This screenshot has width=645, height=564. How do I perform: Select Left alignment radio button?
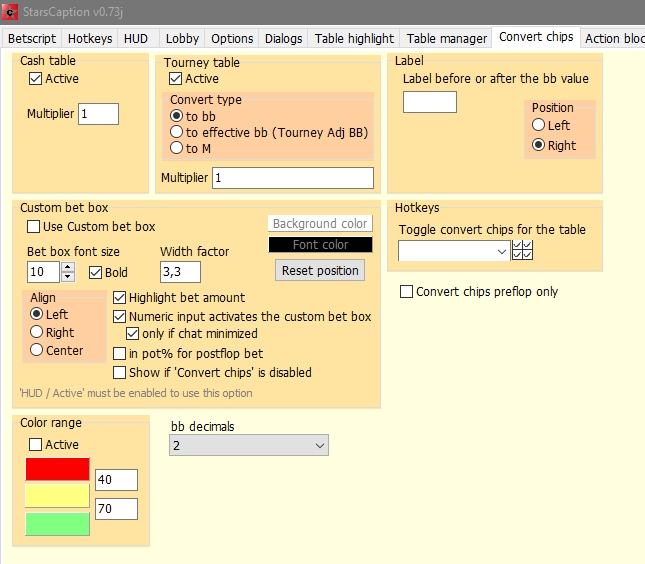pyautogui.click(x=37, y=314)
